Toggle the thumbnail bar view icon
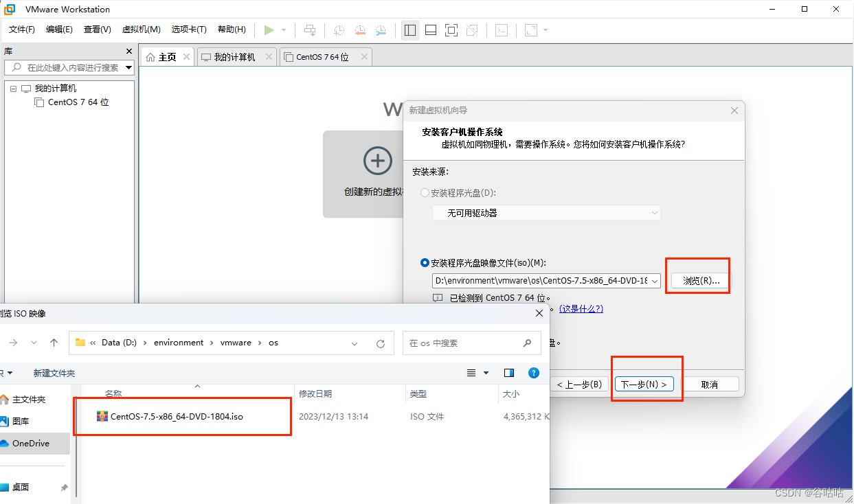The image size is (854, 504). coord(431,30)
